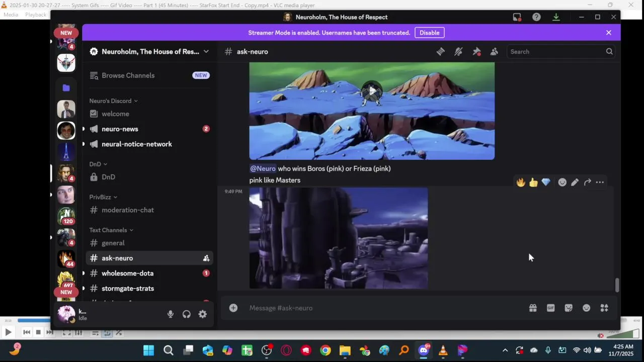Open notification settings bell icon
The width and height of the screenshot is (644, 362).
pos(458,52)
